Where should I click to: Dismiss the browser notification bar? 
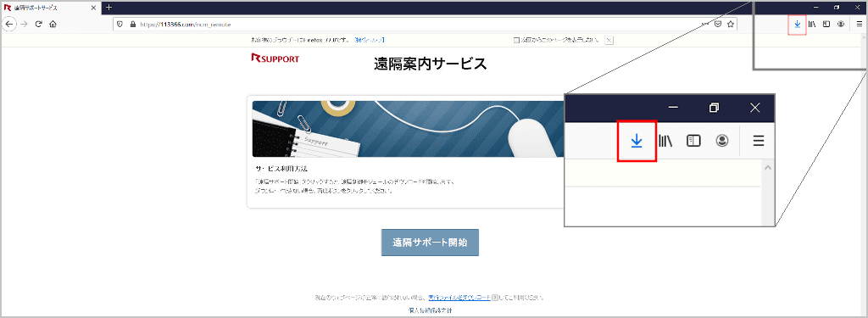tap(609, 40)
